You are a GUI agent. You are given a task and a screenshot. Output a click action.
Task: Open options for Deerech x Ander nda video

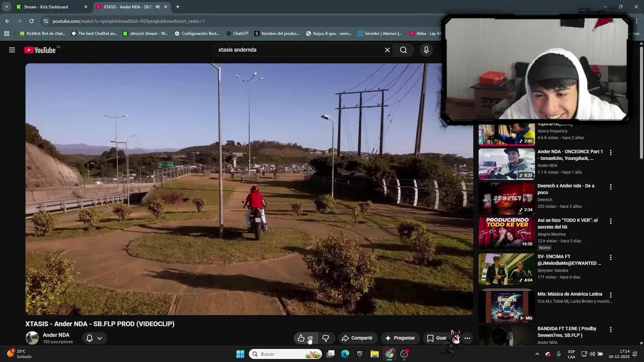click(611, 187)
